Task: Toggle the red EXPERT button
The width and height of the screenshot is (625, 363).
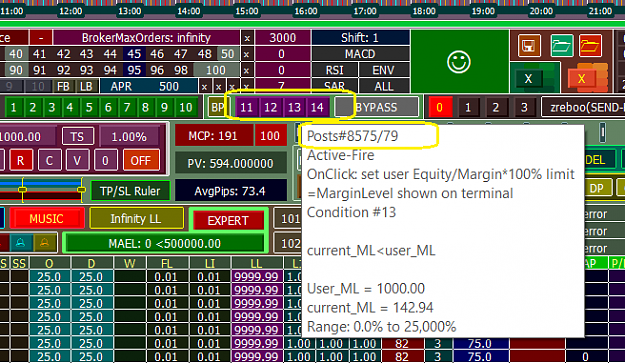Action: click(228, 220)
